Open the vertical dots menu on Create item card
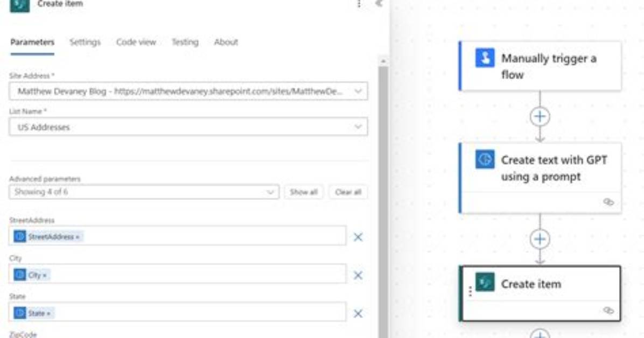The image size is (644, 338). 470,291
